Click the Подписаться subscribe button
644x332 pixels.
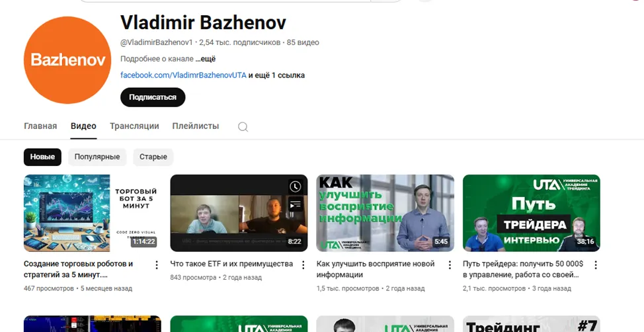pyautogui.click(x=153, y=97)
